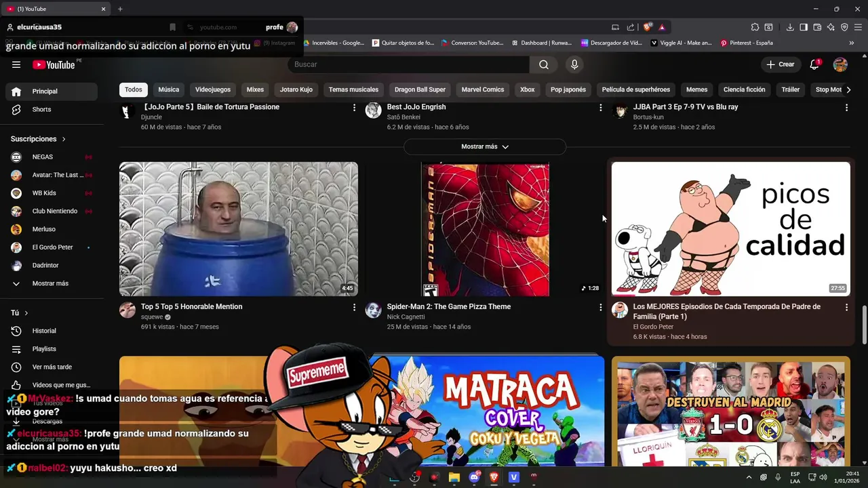Open Discord from the taskbar

point(474,477)
